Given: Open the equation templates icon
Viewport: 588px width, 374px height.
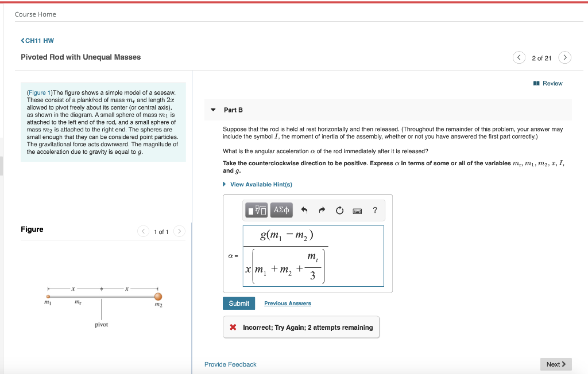Looking at the screenshot, I should pyautogui.click(x=257, y=210).
